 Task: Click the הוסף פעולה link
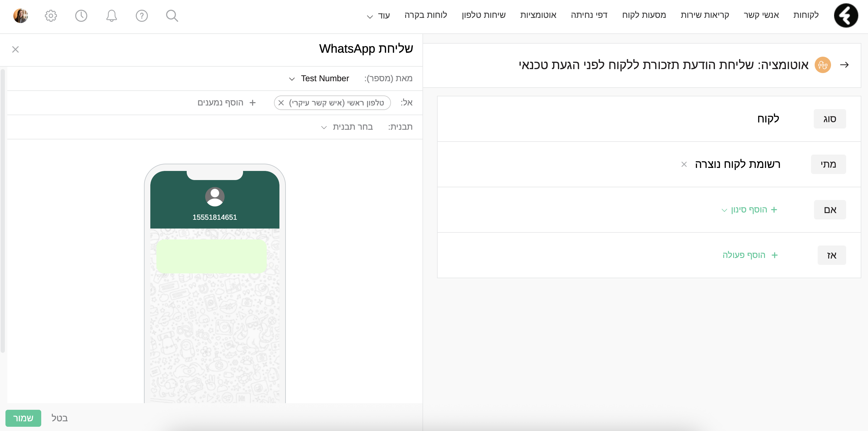(x=744, y=255)
